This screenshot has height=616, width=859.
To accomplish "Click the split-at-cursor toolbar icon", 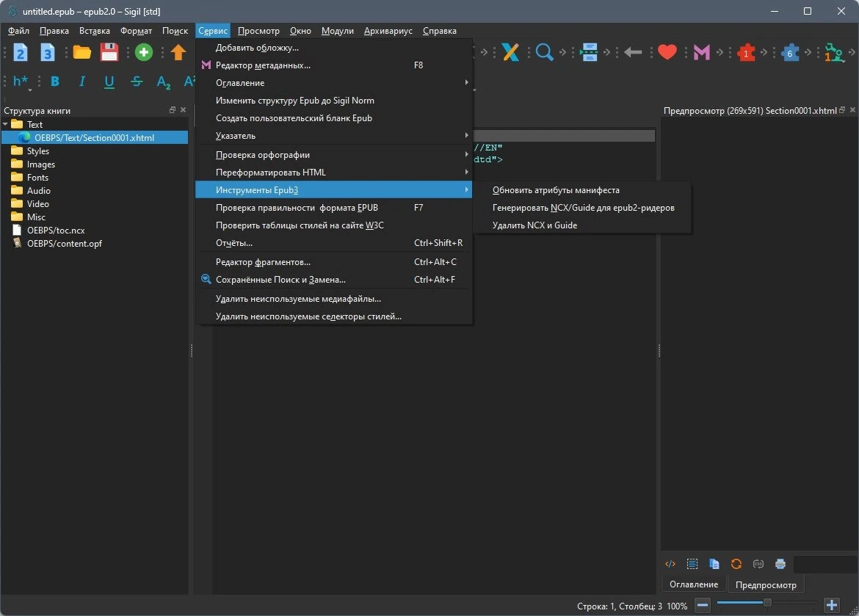I will coord(589,53).
